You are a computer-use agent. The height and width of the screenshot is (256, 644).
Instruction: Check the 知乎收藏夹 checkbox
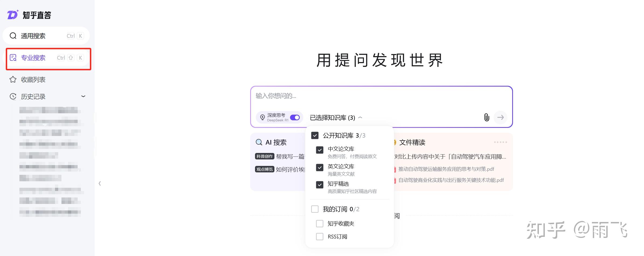320,224
